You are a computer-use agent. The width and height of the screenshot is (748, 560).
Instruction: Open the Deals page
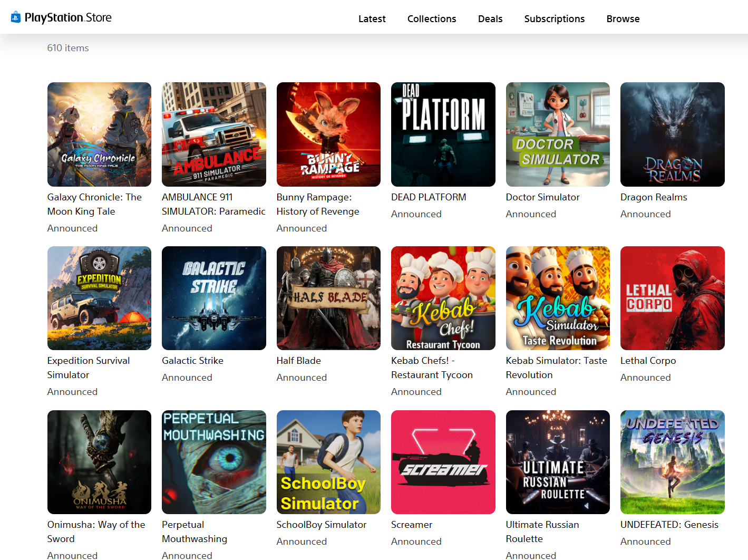coord(490,18)
